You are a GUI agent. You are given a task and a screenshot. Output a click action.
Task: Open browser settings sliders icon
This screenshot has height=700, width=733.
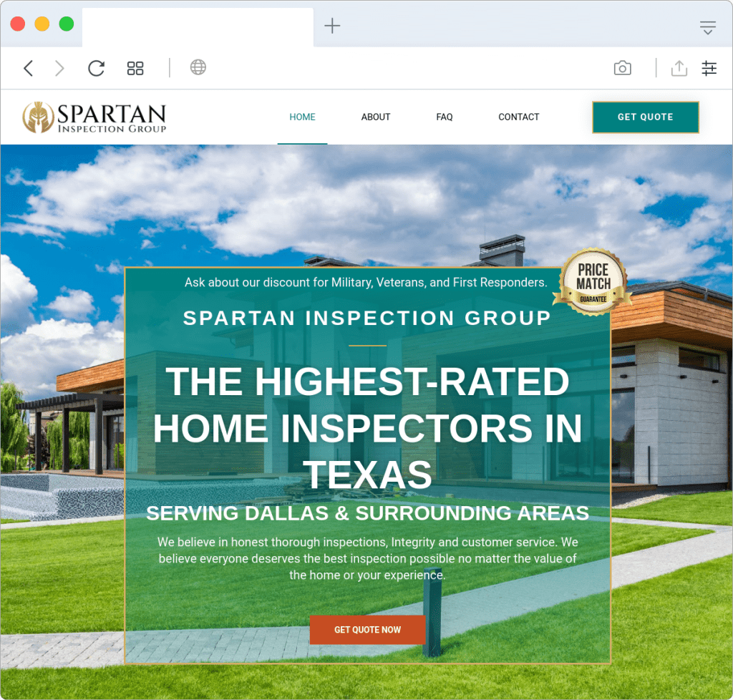(709, 68)
